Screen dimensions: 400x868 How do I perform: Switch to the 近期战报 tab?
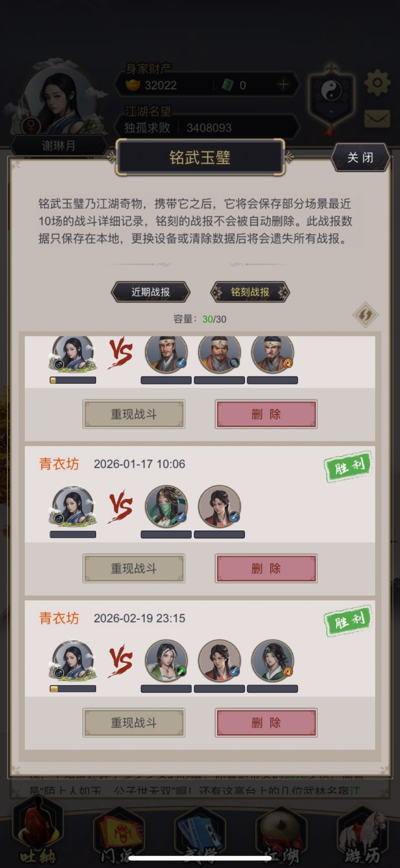pos(151,292)
